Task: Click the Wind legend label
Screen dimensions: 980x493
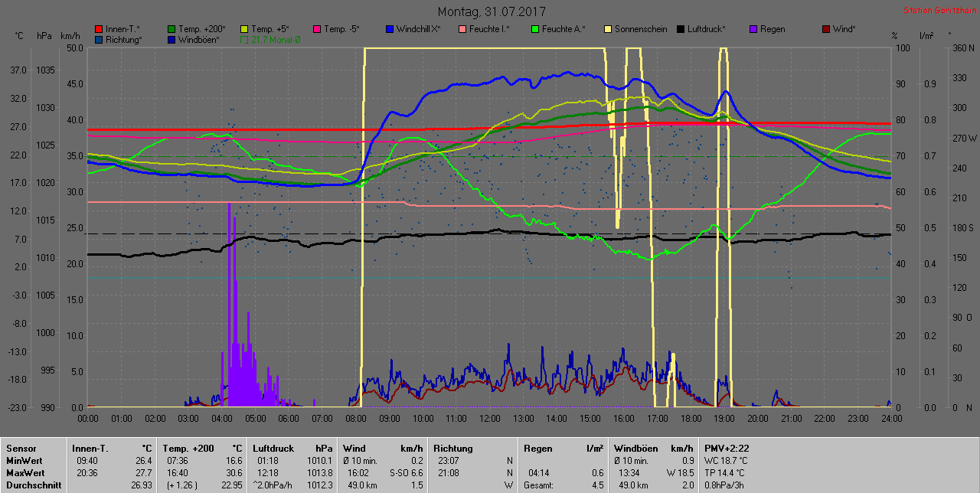Action: click(844, 29)
